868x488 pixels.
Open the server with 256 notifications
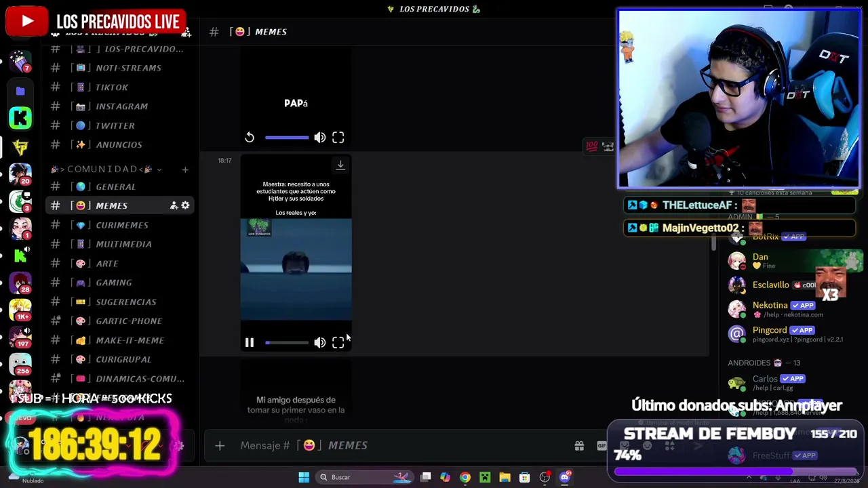(20, 365)
